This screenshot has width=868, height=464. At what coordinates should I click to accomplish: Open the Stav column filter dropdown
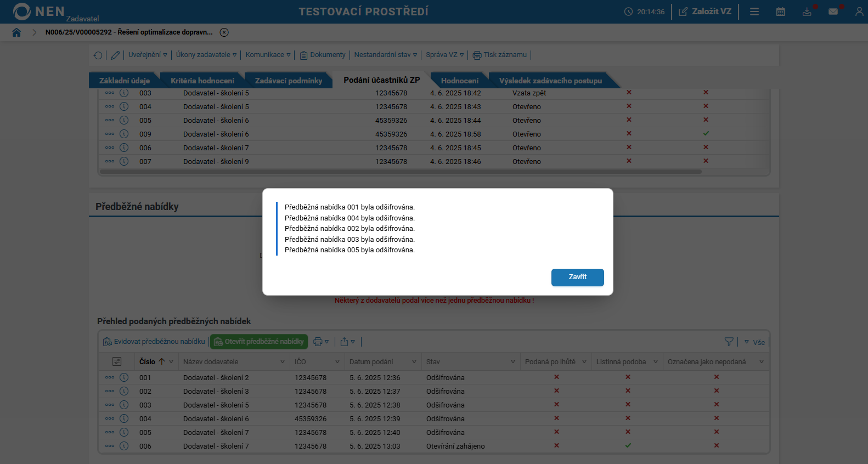[513, 362]
